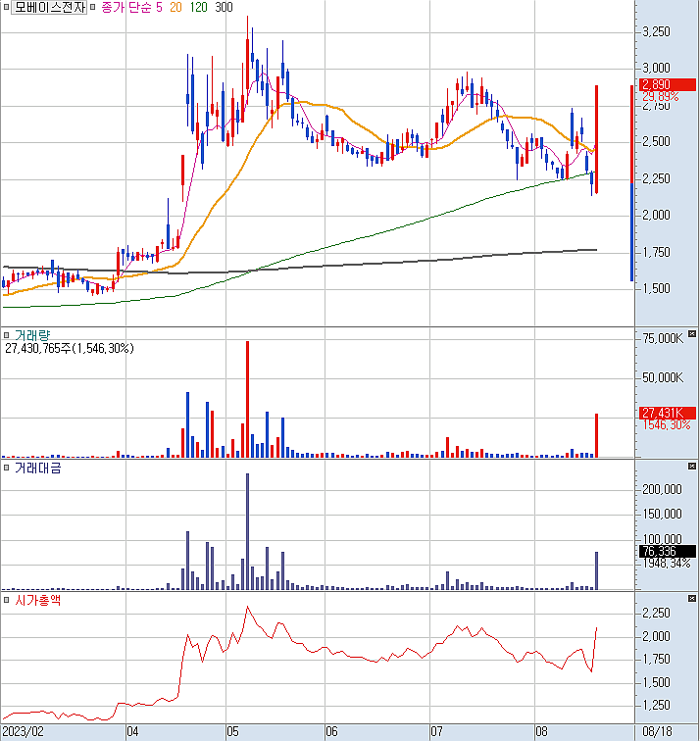The width and height of the screenshot is (700, 741).
Task: Click the red 27,431K volume tag
Action: tap(667, 413)
